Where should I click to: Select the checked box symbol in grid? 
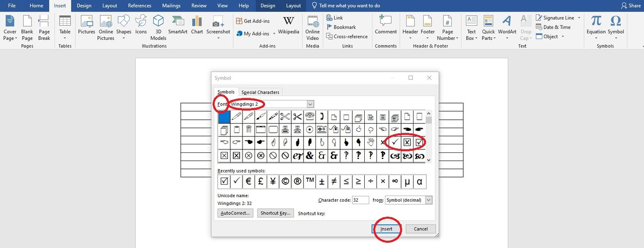pos(419,143)
